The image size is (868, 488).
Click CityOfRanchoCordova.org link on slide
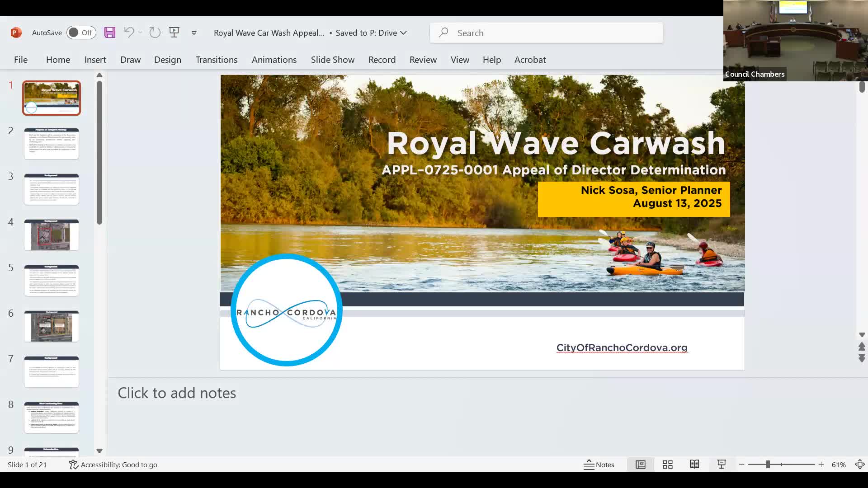[622, 347]
